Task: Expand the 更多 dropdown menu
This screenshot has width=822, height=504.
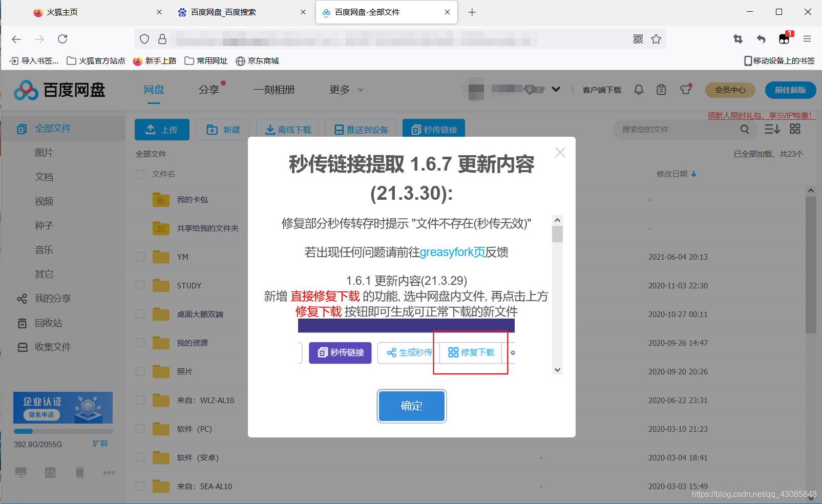Action: point(346,90)
